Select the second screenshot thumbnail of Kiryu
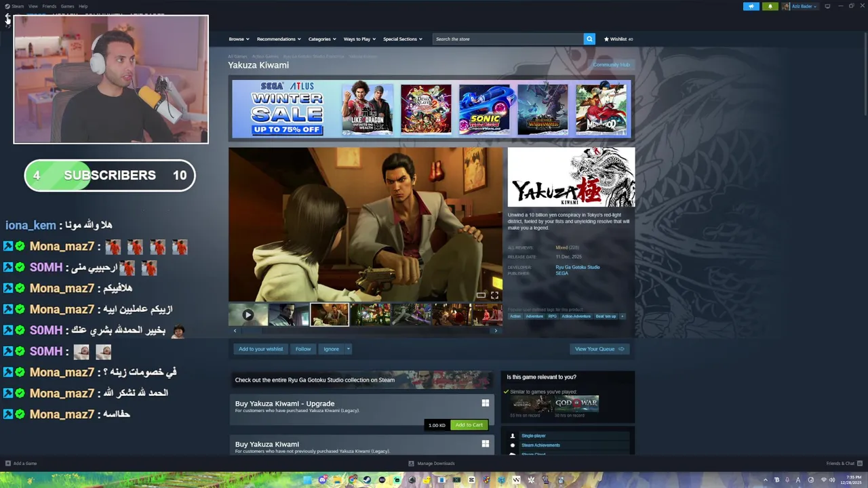 pos(288,314)
